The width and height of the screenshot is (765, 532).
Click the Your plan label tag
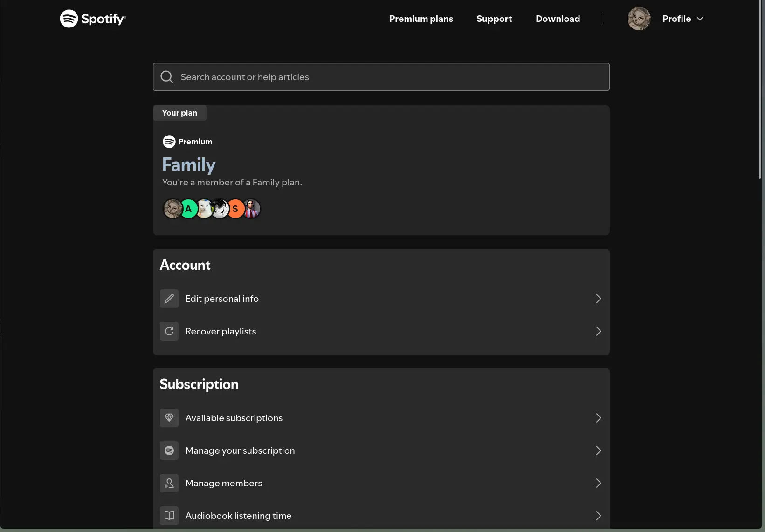pos(179,113)
